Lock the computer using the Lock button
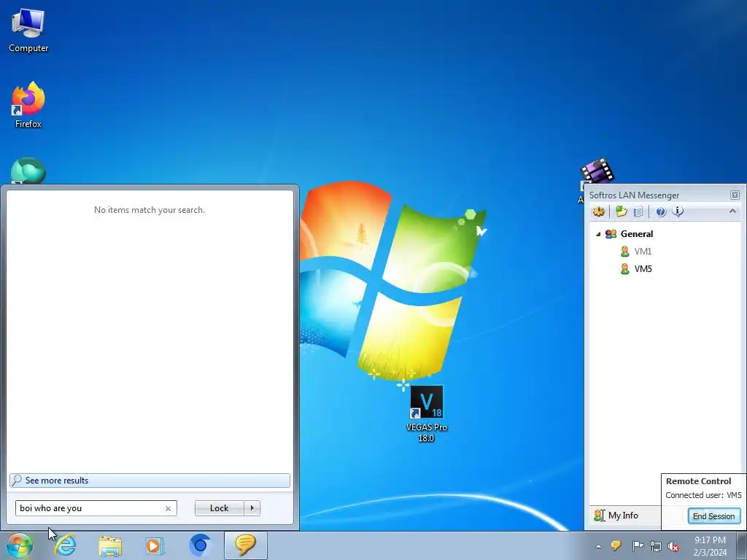 pos(219,508)
